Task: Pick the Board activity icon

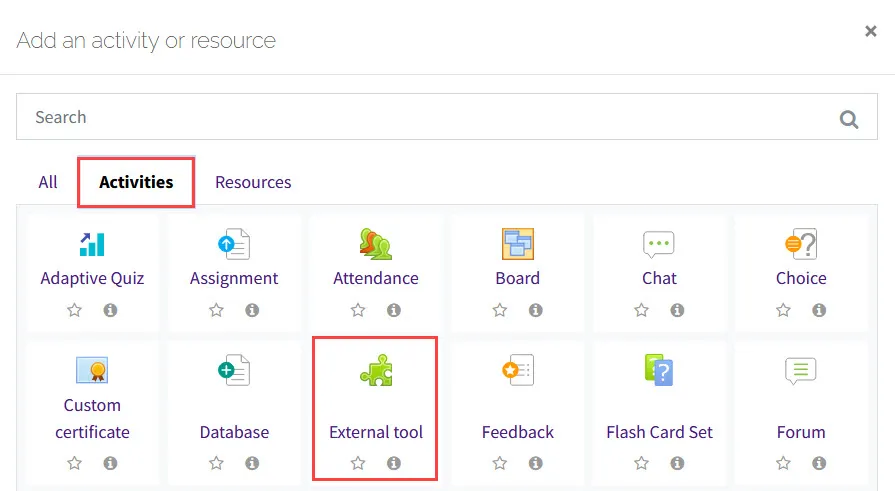Action: tap(518, 244)
